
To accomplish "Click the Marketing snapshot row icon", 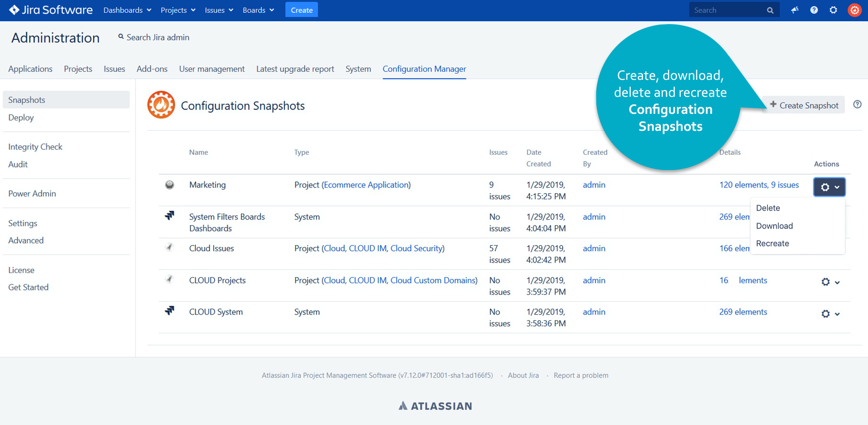I will click(170, 185).
